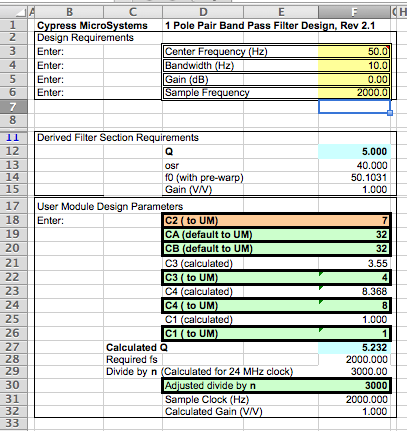This screenshot has height=431, width=407.
Task: Select all cells using the corner triangle
Action: 20,13
